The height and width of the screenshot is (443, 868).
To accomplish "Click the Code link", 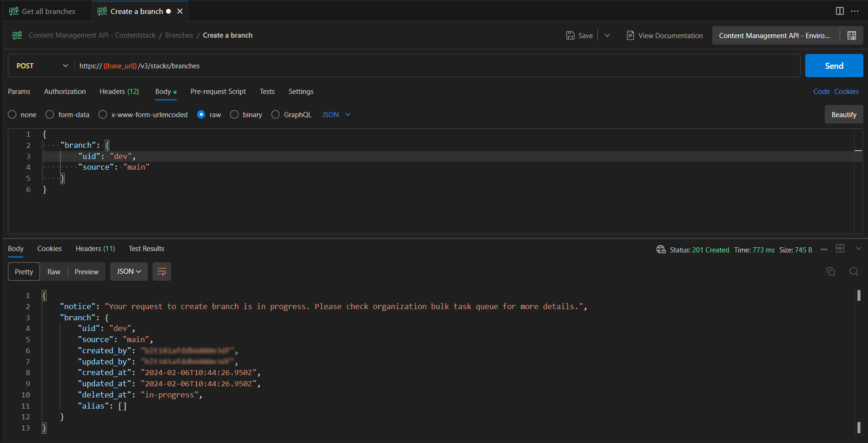I will click(x=822, y=92).
